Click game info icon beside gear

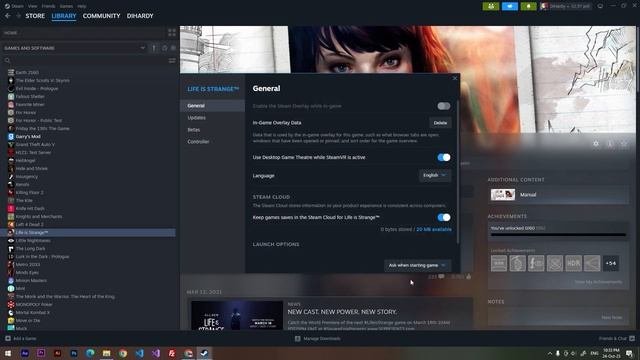click(x=610, y=144)
